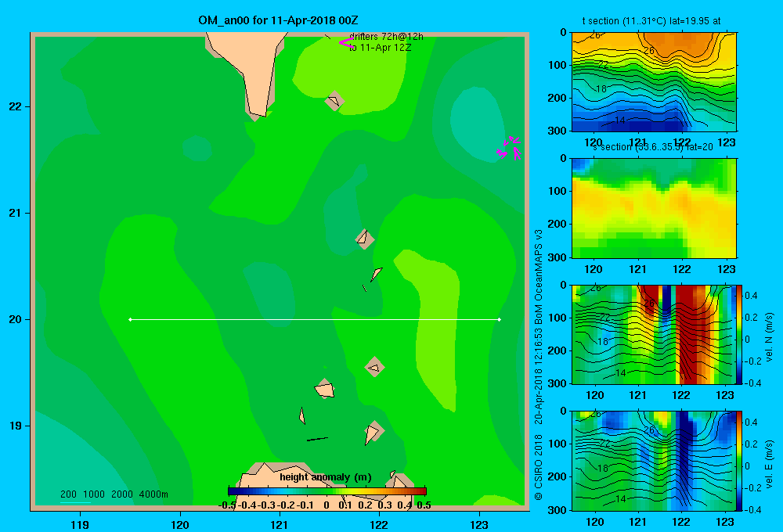Image resolution: width=783 pixels, height=532 pixels.
Task: Click the '14' contour label in the temperature section
Action: [x=619, y=120]
